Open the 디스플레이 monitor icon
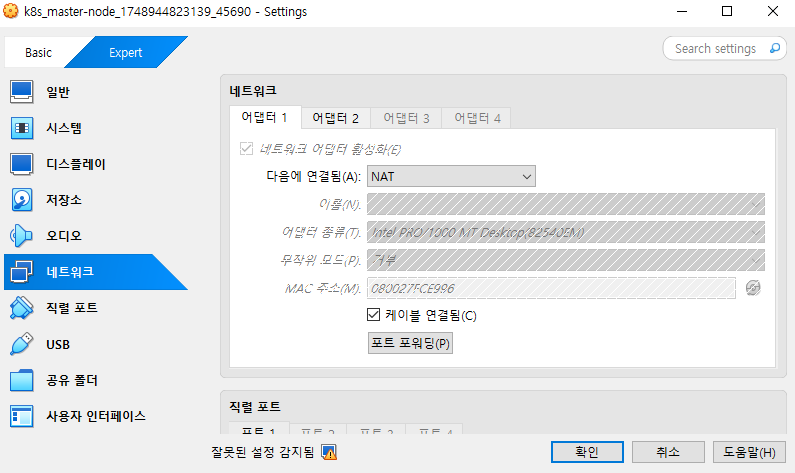Screen dimensions: 795x473 point(21,164)
